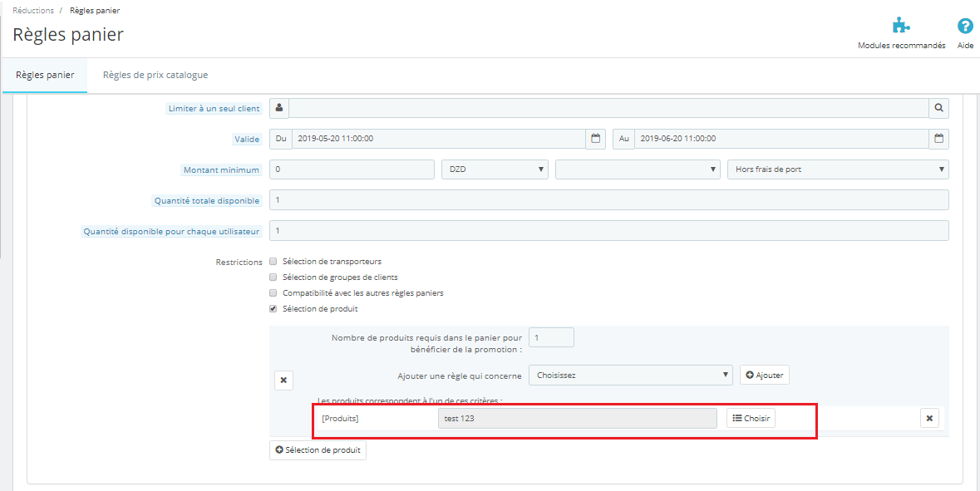Enable Compatibilité avec les autres règles paniers

click(273, 292)
